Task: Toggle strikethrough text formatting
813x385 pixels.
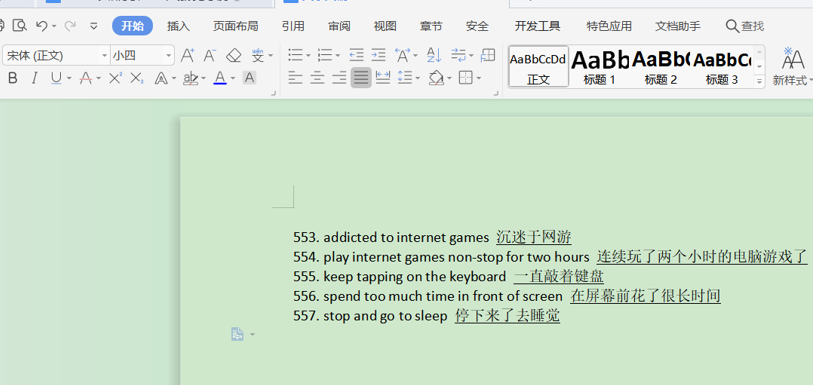Action: (x=86, y=79)
